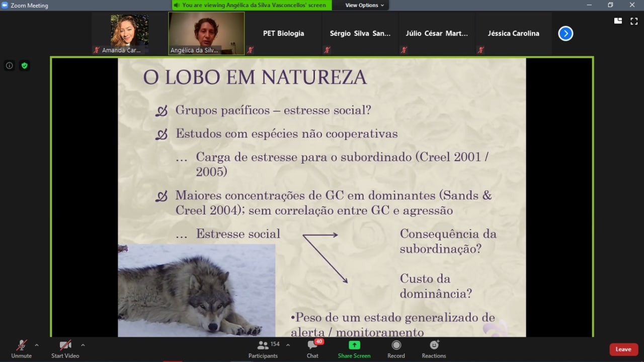Expand arrow next to Participants
Viewport: 644px width, 362px height.
[288, 345]
